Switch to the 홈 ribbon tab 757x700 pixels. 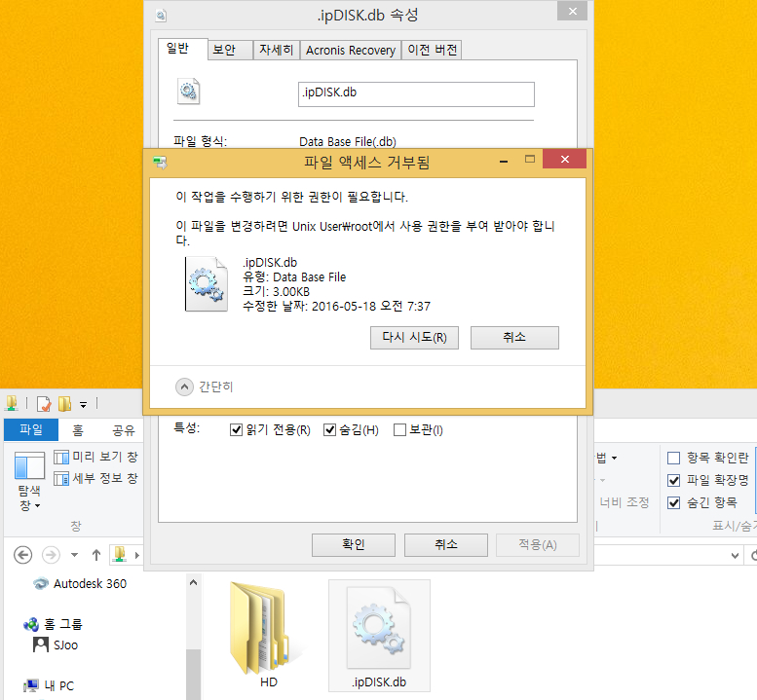pyautogui.click(x=78, y=430)
